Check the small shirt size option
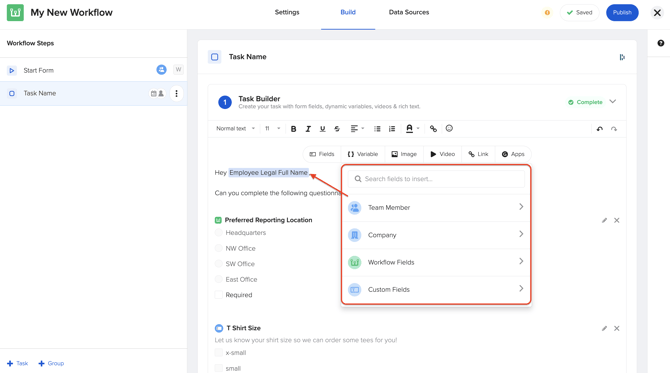This screenshot has width=670, height=373. tap(218, 368)
